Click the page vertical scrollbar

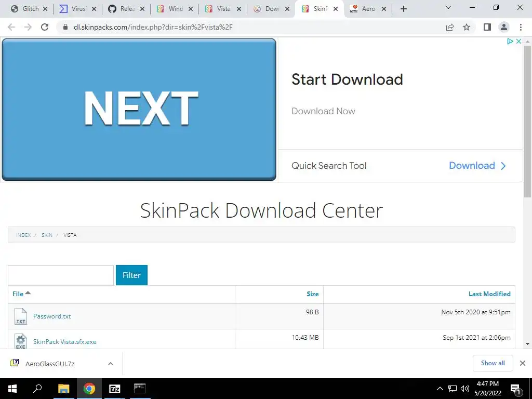click(x=527, y=121)
